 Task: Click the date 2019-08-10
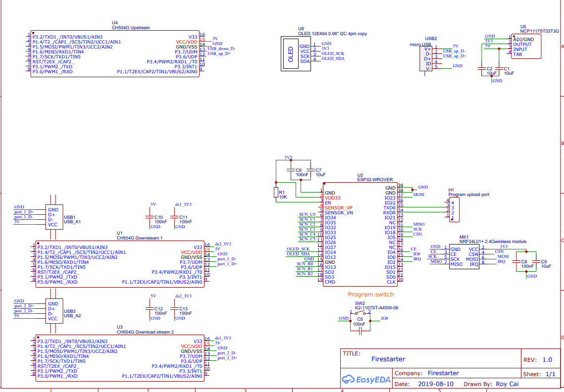436,384
